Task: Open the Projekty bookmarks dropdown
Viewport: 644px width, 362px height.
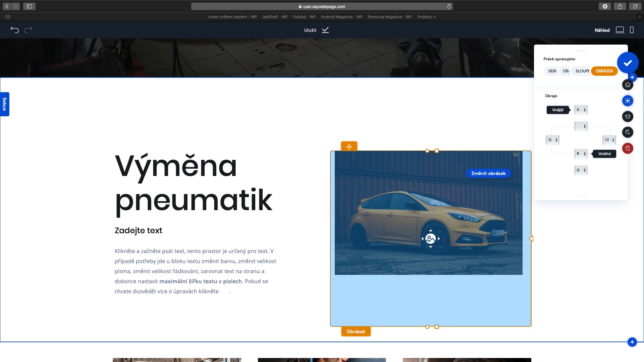Action: point(426,17)
